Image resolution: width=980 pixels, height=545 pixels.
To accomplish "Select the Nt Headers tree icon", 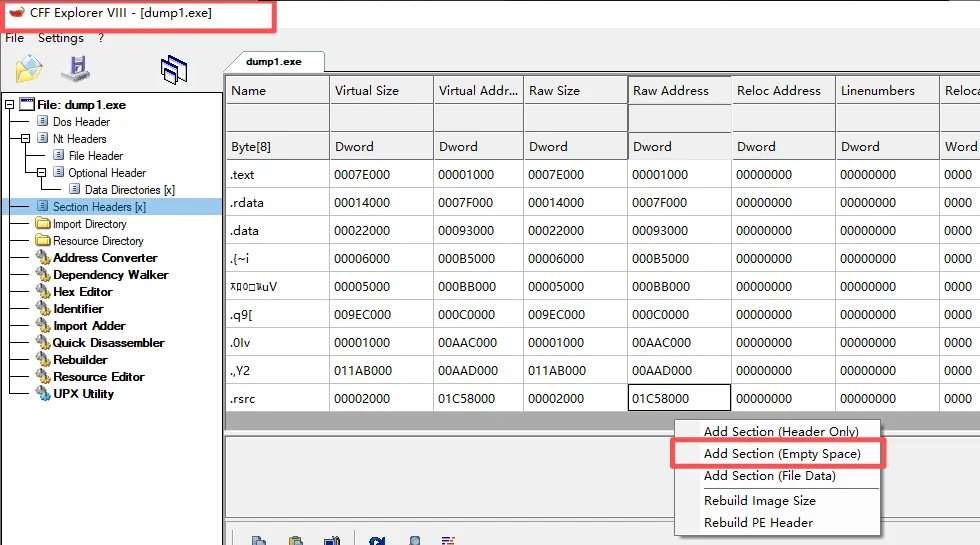I will (x=42, y=138).
